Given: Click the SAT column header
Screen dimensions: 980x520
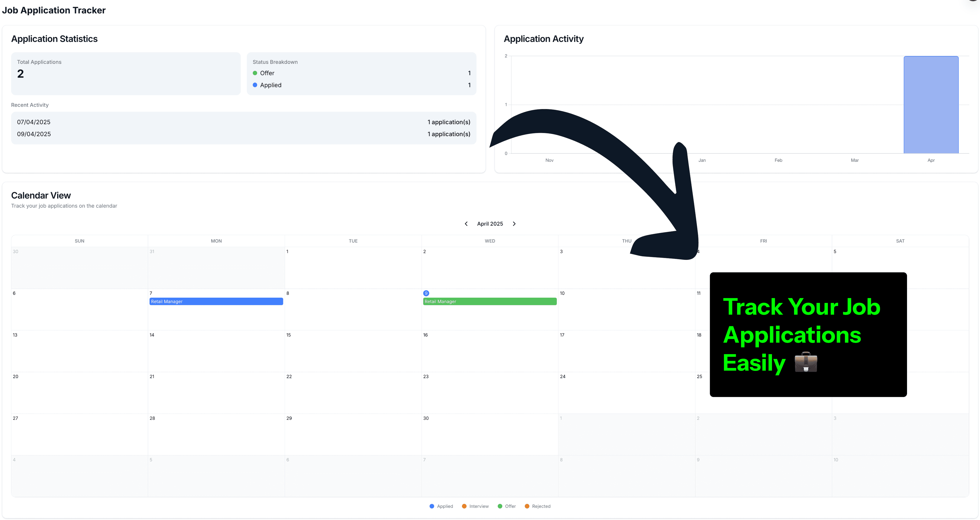Looking at the screenshot, I should point(900,241).
